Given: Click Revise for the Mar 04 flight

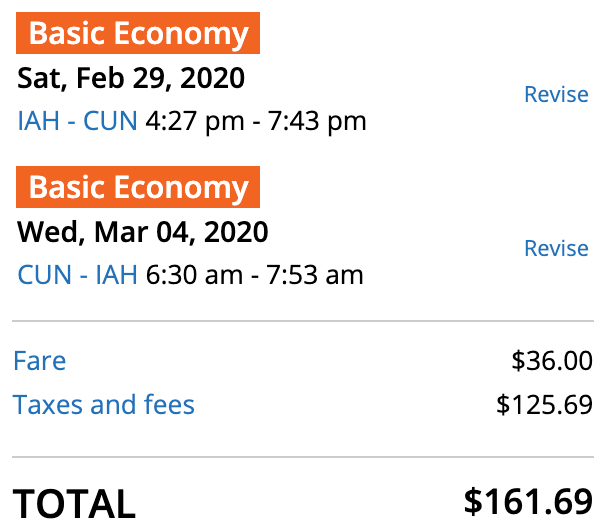Looking at the screenshot, I should [556, 249].
